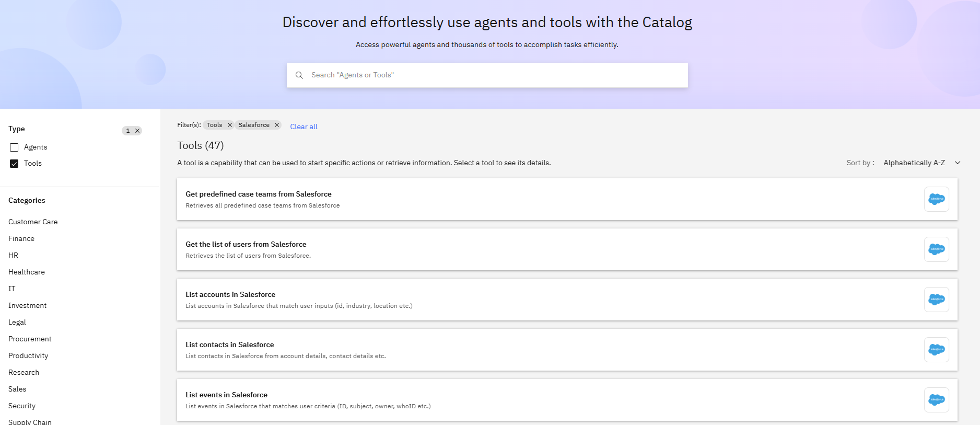Choose the Procurement category
Screen dimensions: 980x425
pyautogui.click(x=30, y=339)
